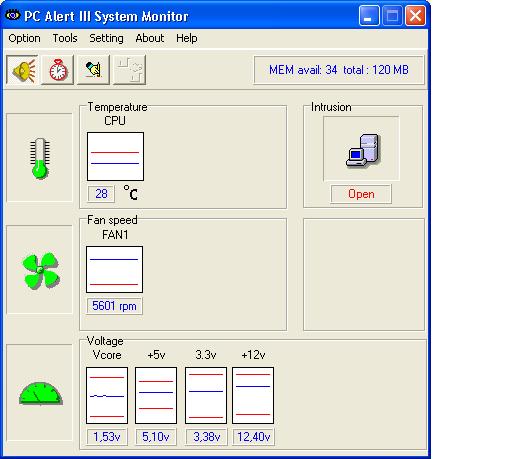Open the About menu
512x459 pixels.
(x=150, y=38)
